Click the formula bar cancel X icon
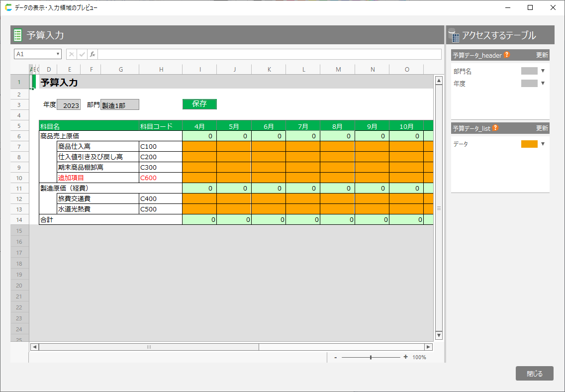Screen dimensions: 565x392 pyautogui.click(x=72, y=54)
